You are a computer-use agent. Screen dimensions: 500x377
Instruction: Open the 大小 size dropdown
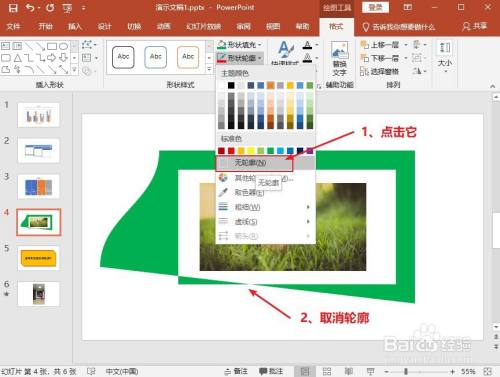pyautogui.click(x=445, y=56)
